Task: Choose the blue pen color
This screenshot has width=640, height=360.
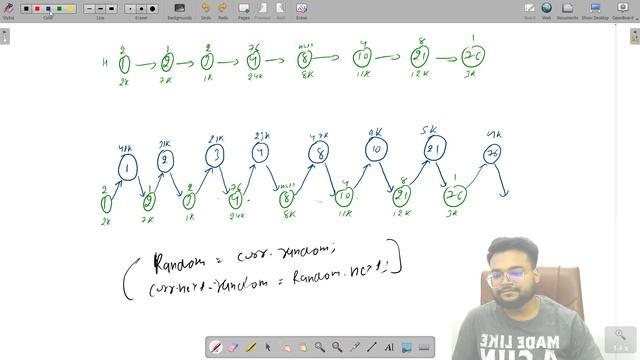Action: (48, 9)
